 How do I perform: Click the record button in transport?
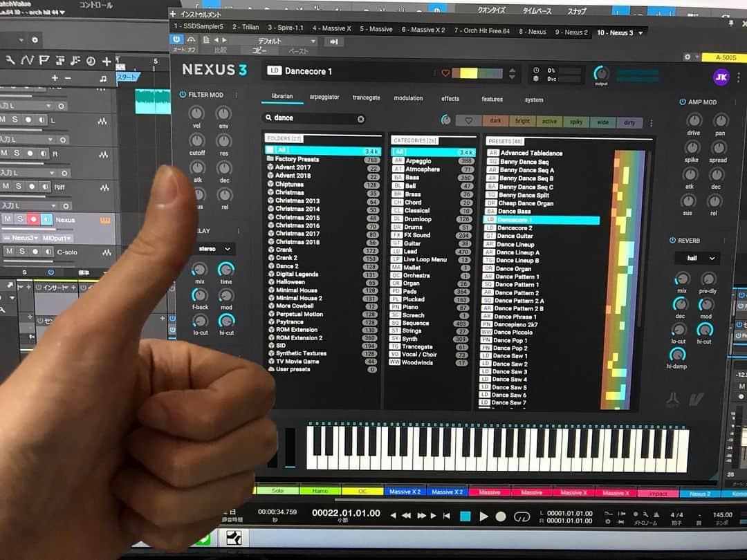tap(500, 516)
